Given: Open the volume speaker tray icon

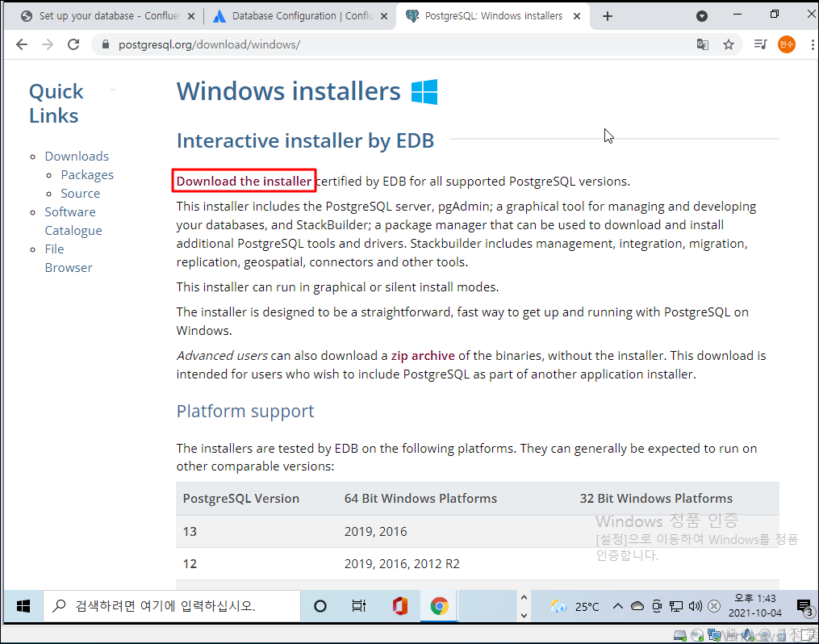Looking at the screenshot, I should coord(696,606).
